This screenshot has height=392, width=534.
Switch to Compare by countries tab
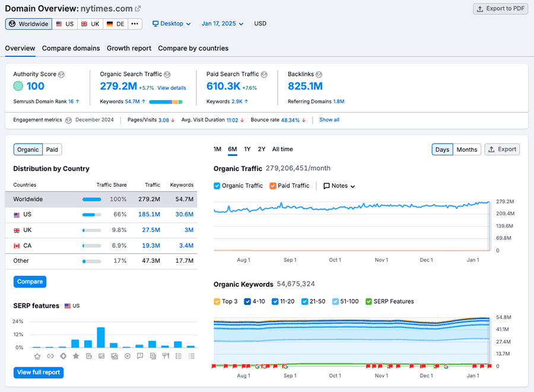193,48
